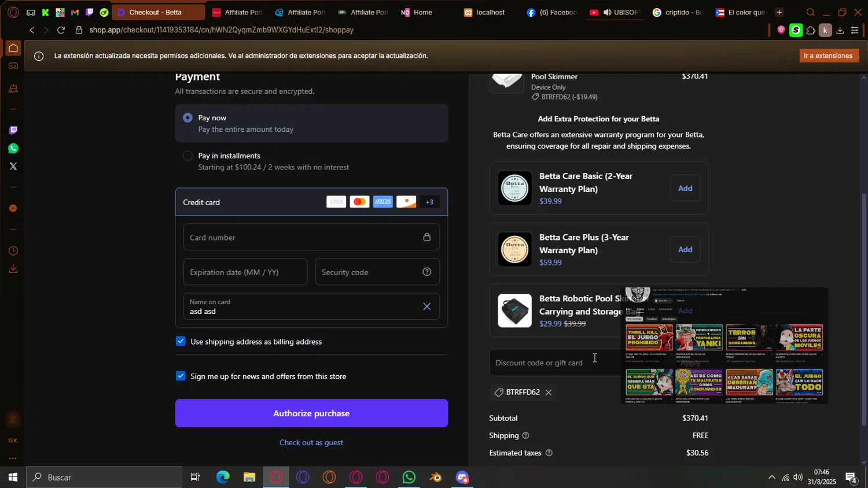Uncheck sign me up for news
This screenshot has height=488, width=868.
click(x=181, y=376)
